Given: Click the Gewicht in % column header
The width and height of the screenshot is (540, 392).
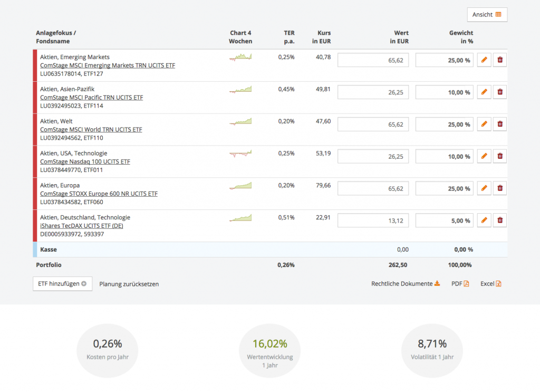Looking at the screenshot, I should (461, 37).
